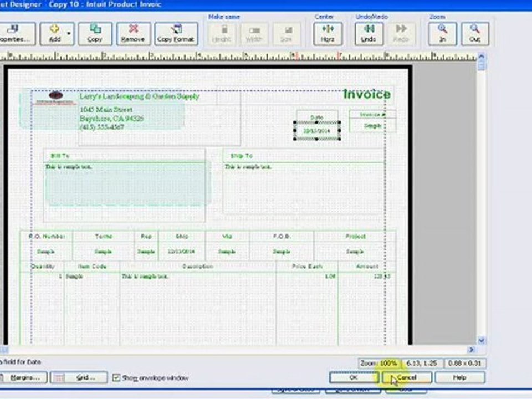This screenshot has width=532, height=399.
Task: Remove the selected field with Remove
Action: [134, 34]
